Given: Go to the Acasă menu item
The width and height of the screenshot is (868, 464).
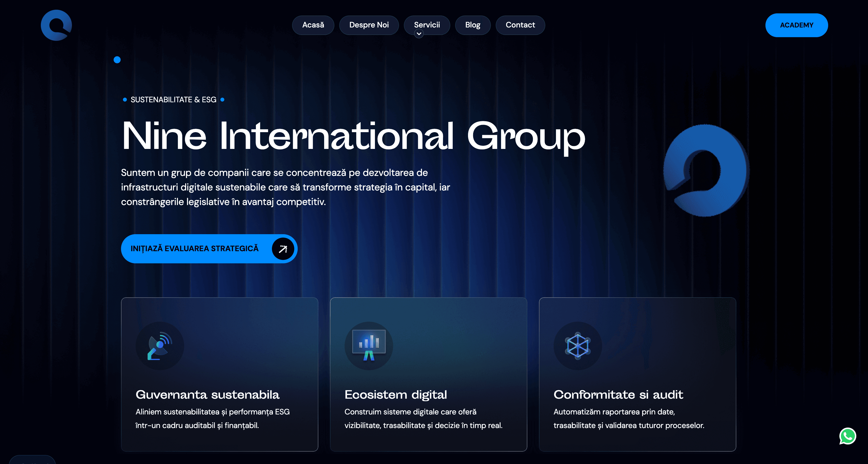Looking at the screenshot, I should coord(313,25).
